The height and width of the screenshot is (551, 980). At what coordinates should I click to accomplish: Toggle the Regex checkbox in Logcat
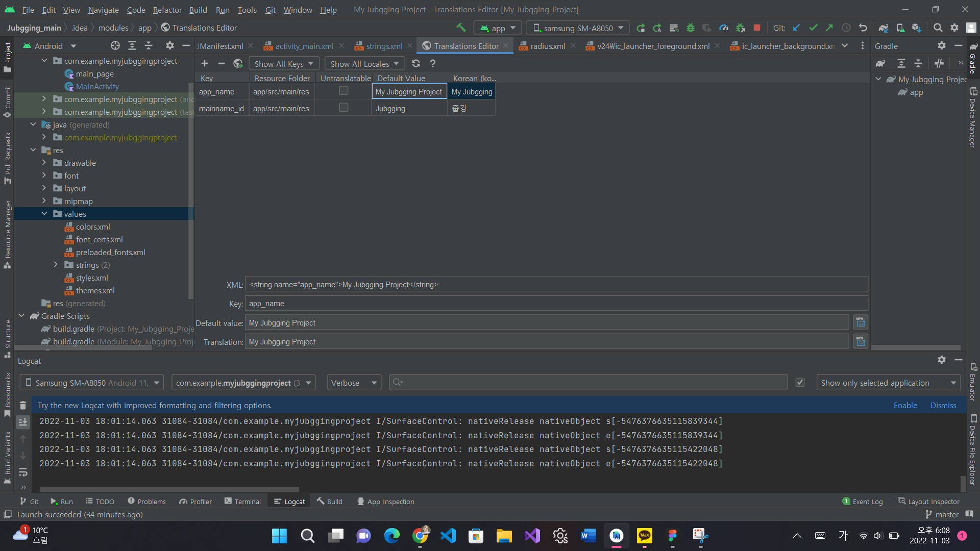pyautogui.click(x=800, y=382)
